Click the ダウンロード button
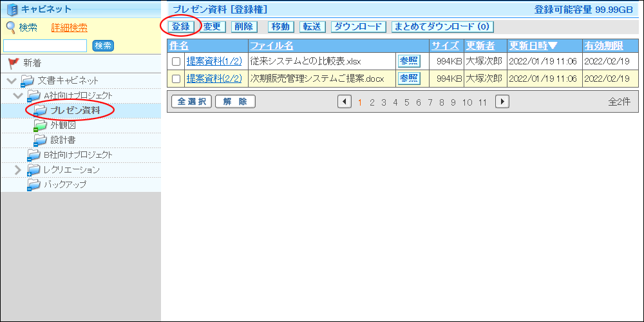The width and height of the screenshot is (644, 322). tap(359, 26)
